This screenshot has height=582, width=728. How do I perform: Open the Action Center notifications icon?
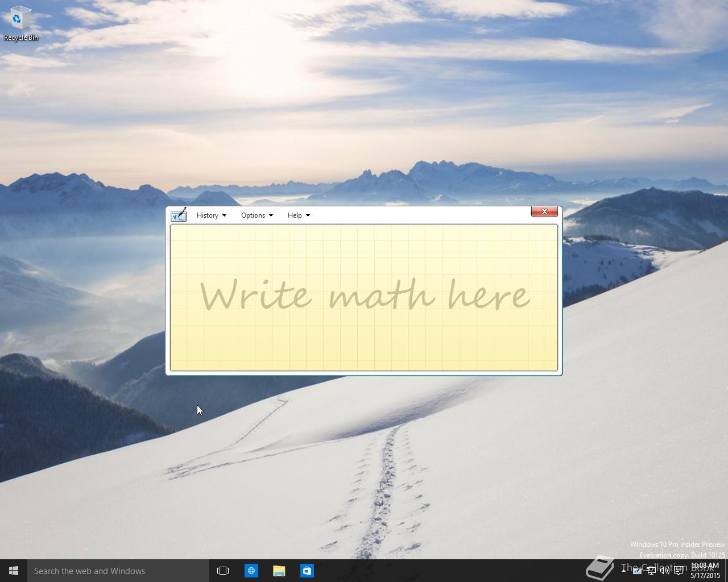pyautogui.click(x=679, y=571)
